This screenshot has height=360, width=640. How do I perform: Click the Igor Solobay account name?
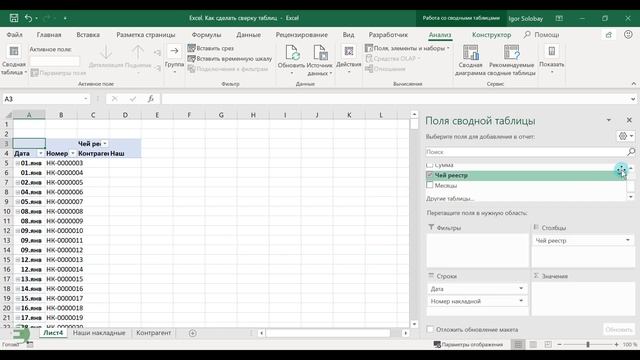point(526,18)
